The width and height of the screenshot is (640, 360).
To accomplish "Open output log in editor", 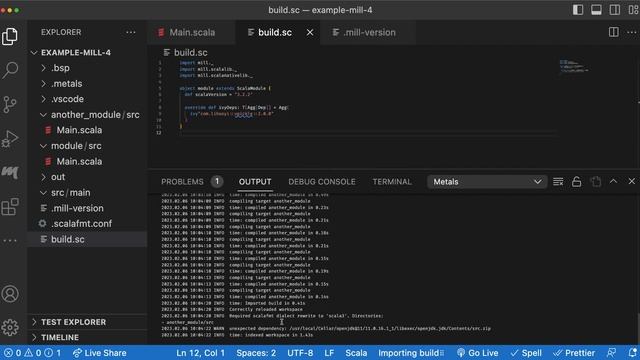I will 596,182.
